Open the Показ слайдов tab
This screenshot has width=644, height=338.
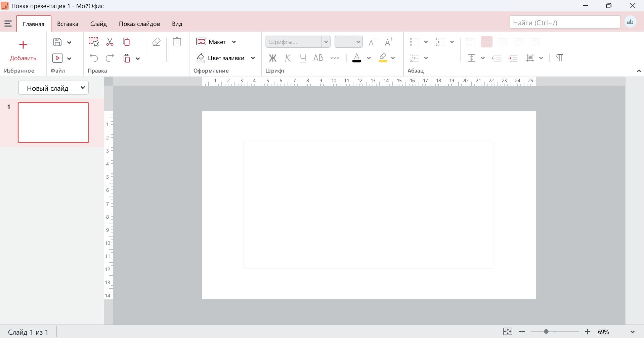139,24
